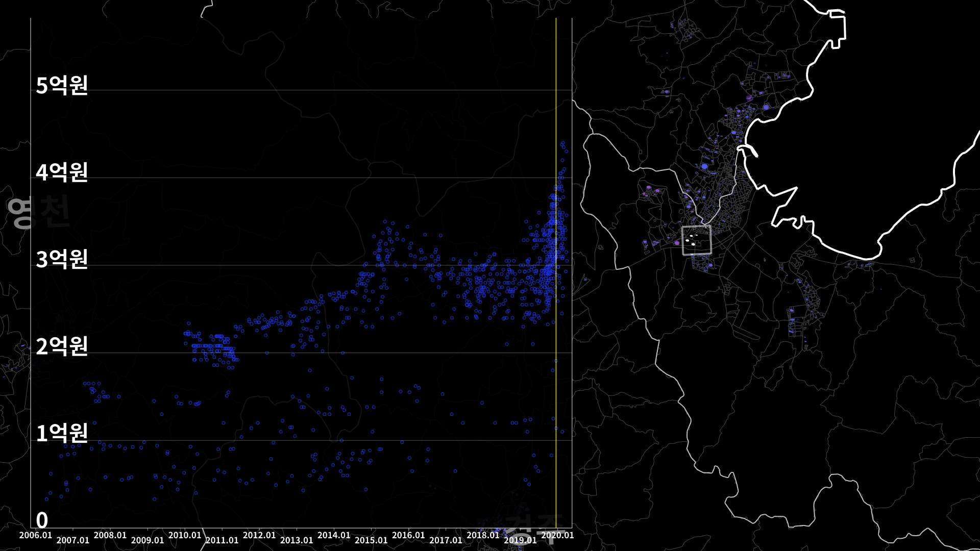Click the 2억원 price axis label

click(x=62, y=346)
